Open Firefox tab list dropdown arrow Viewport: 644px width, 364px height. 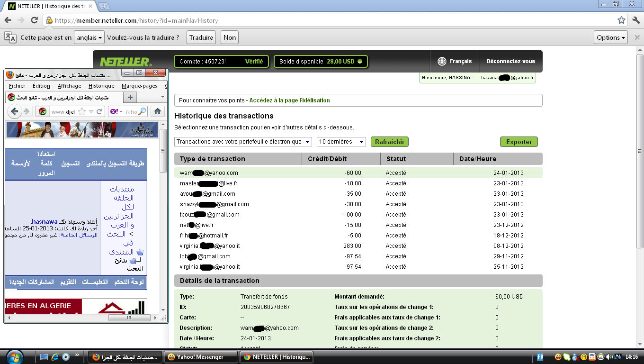pyautogui.click(x=162, y=97)
